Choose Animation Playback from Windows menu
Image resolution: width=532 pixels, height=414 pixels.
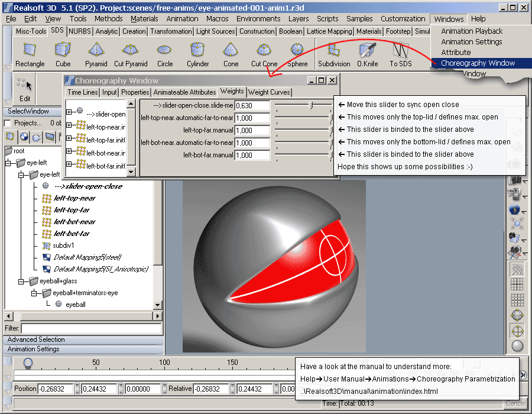472,31
